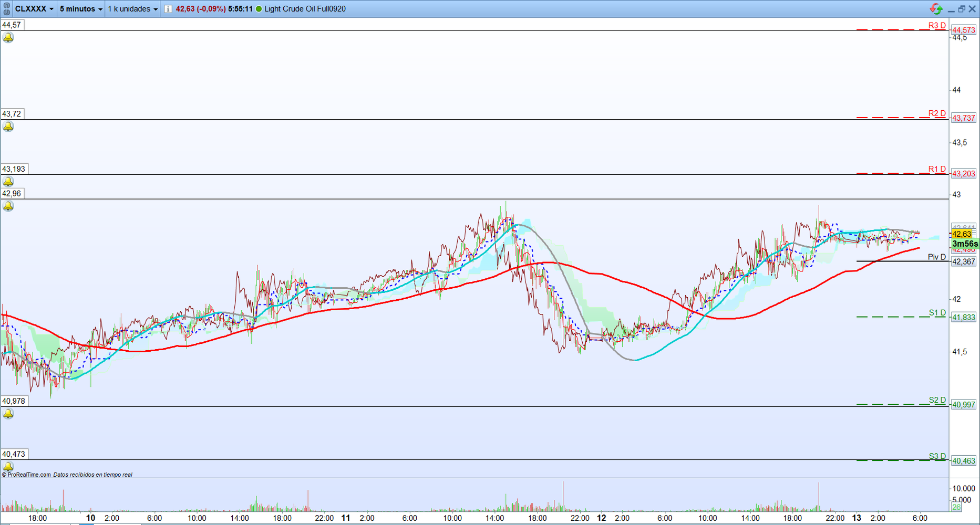The height and width of the screenshot is (525, 980).
Task: Expand the 5 minutos timeframe dropdown
Action: click(x=81, y=9)
